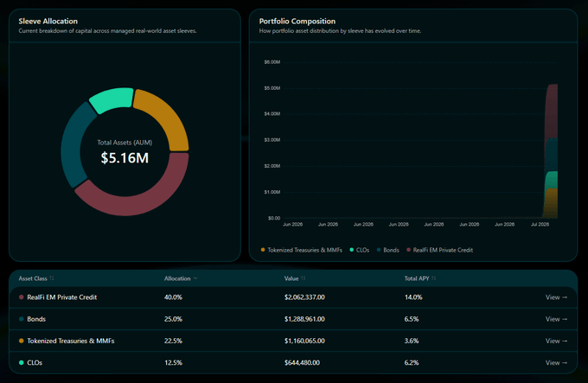
Task: Click the 3.6% APY cell
Action: tap(412, 341)
